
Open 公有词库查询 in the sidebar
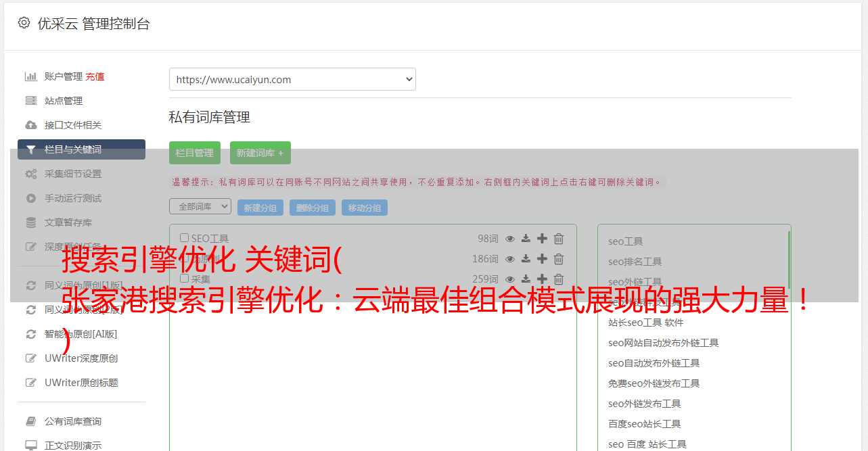[73, 421]
